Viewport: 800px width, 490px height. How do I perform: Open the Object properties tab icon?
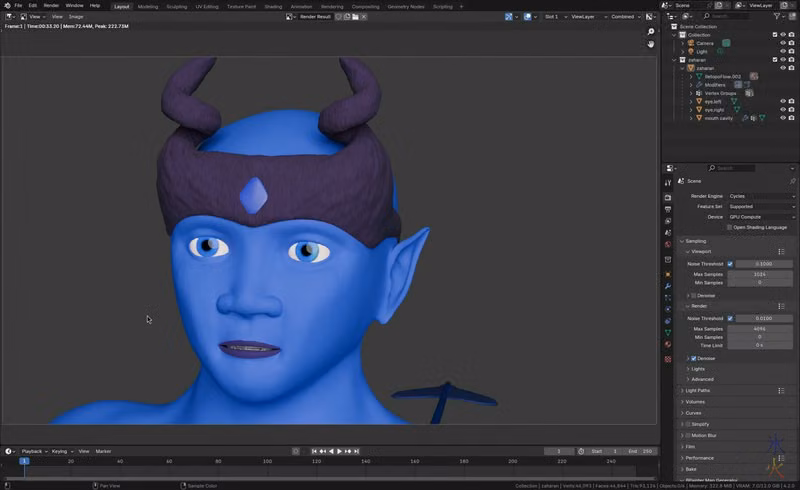(x=668, y=275)
